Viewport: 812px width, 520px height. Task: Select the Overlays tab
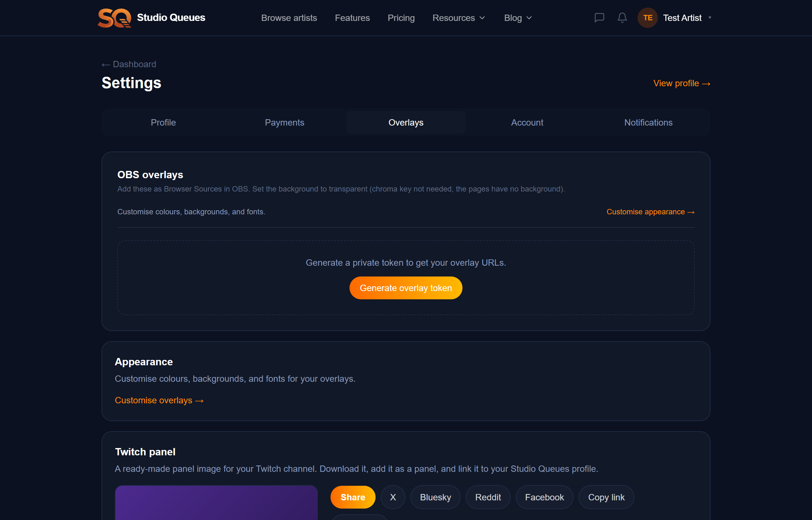point(406,123)
